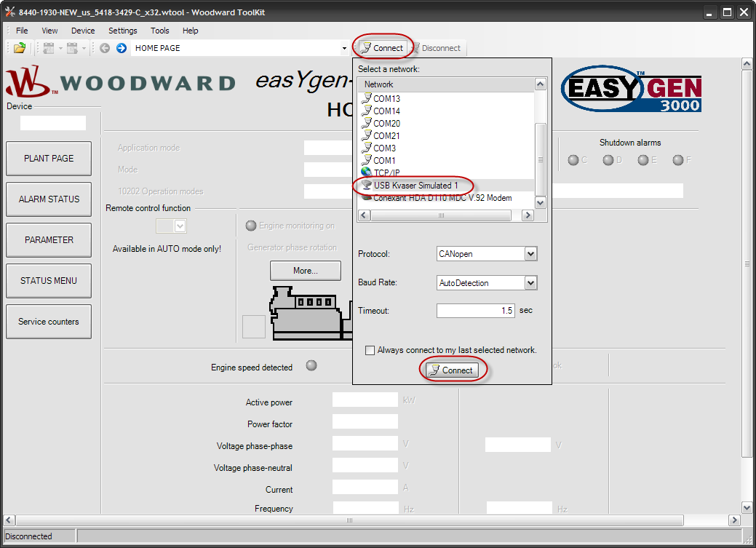Open the View menu
This screenshot has width=756, height=548.
pyautogui.click(x=49, y=31)
